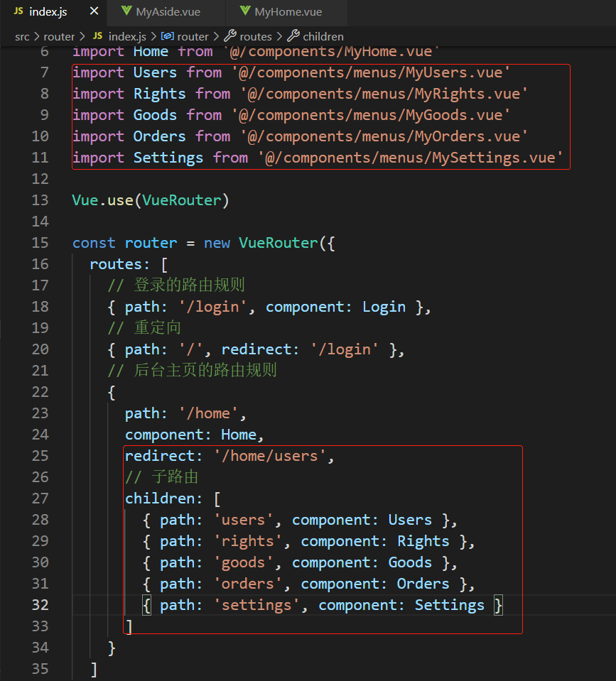Click the 'routes:' property on line 16
Image resolution: width=616 pixels, height=681 pixels.
pos(119,264)
